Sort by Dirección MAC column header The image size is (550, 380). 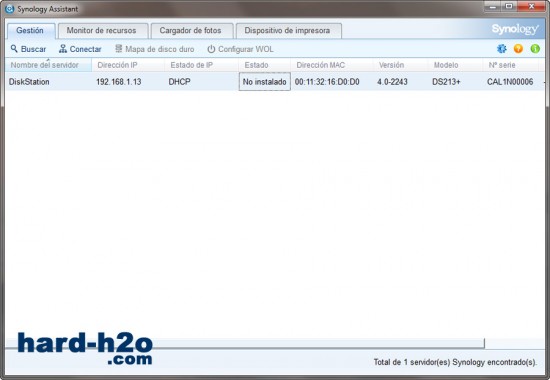pos(332,65)
